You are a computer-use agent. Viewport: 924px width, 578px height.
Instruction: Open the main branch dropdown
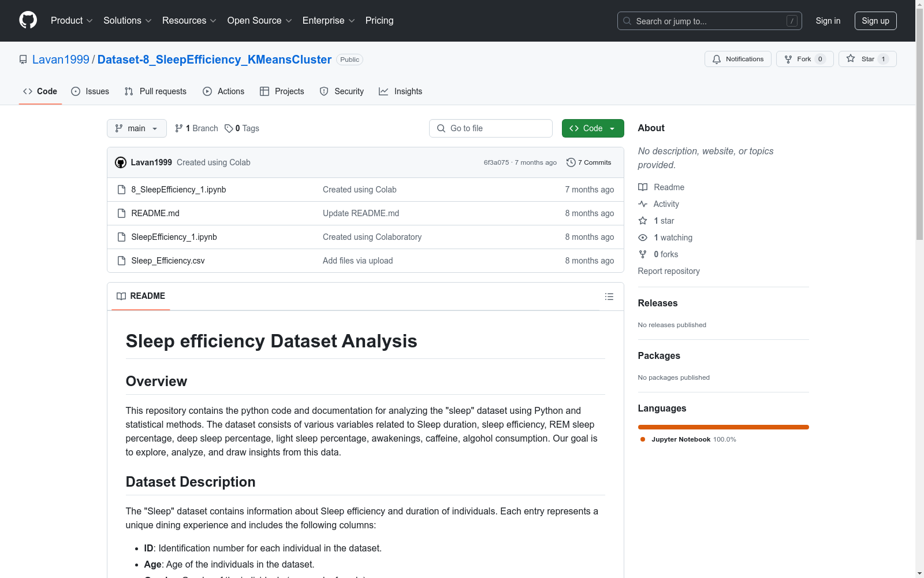[136, 128]
